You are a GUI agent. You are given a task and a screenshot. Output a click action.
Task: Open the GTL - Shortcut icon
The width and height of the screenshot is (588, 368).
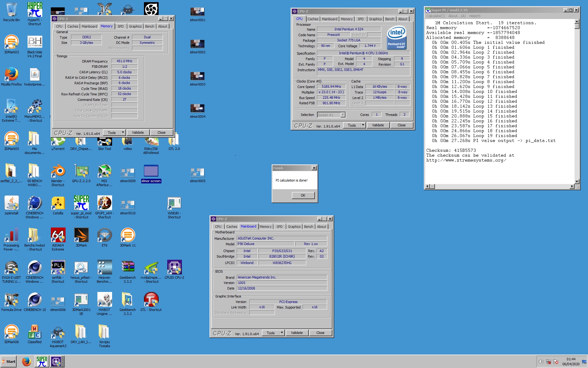[151, 302]
